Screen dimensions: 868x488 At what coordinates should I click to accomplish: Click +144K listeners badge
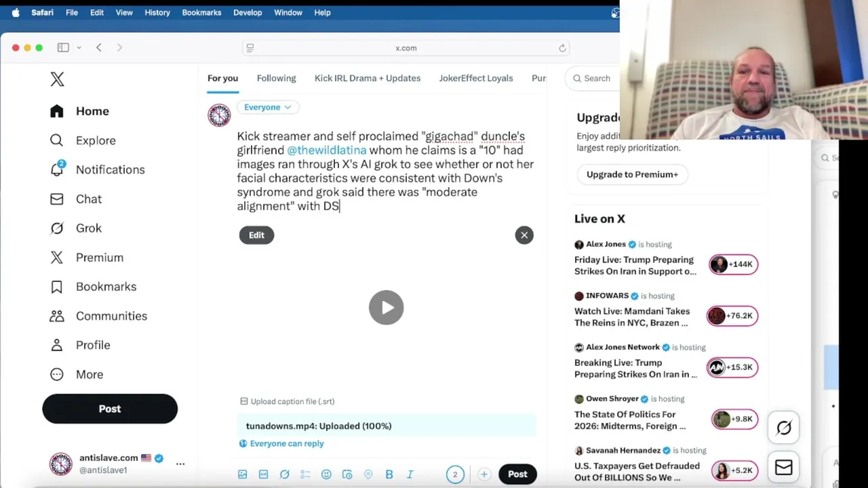(x=733, y=264)
